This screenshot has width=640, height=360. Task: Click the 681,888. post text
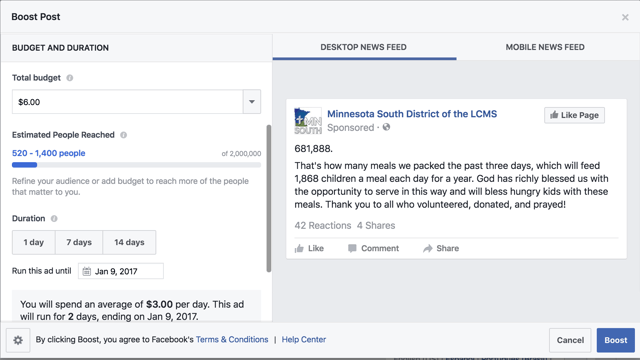[313, 149]
